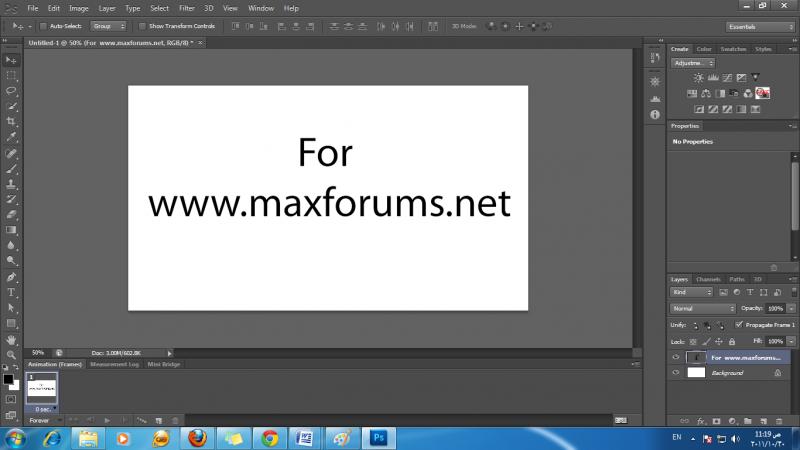Screen dimensions: 800x450
Task: Select the Path Selection tool
Action: 11,308
